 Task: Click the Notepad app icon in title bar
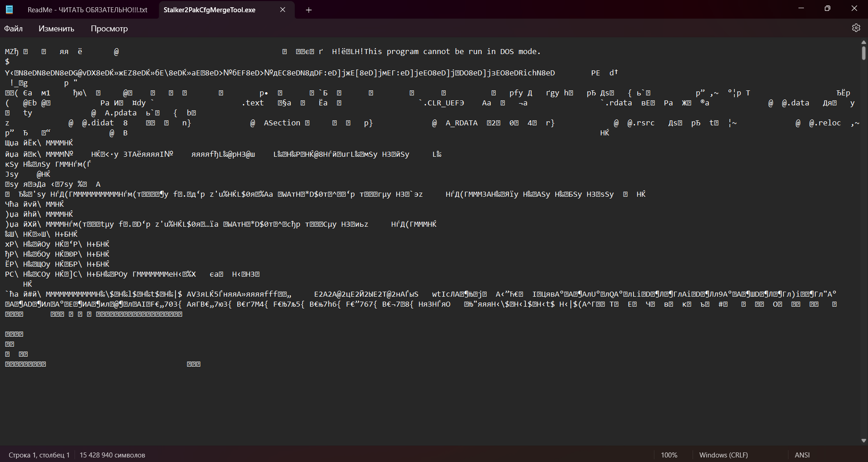point(9,10)
